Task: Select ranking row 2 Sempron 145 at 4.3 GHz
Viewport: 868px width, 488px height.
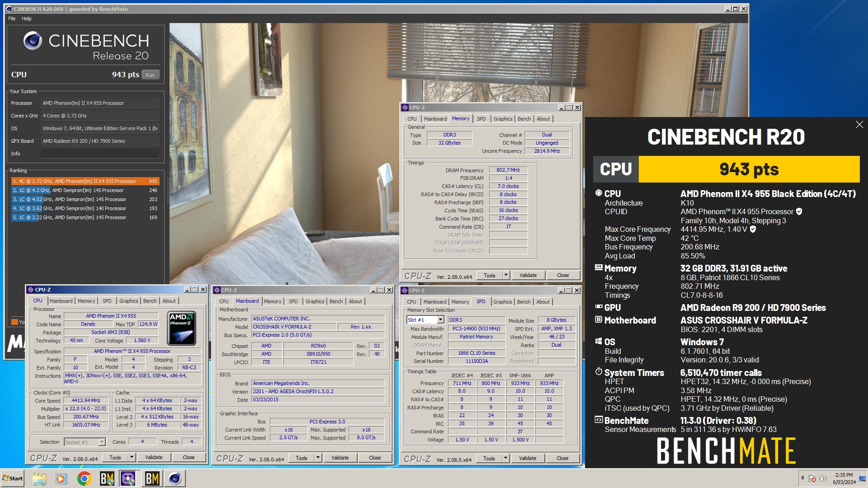Action: (85, 190)
